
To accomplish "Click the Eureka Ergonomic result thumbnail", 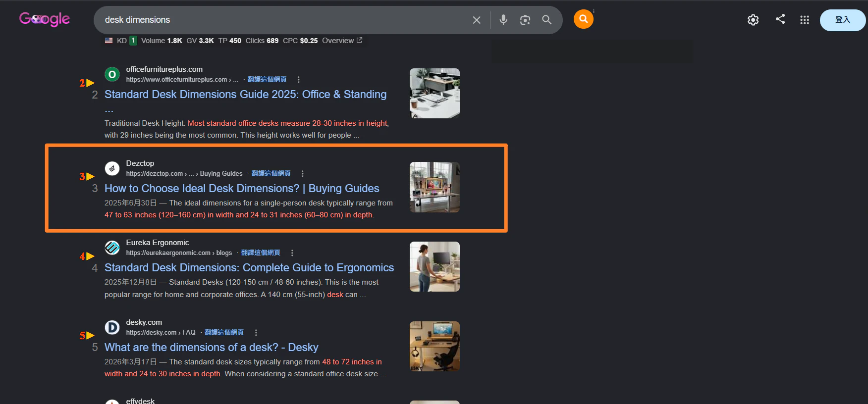I will coord(434,266).
